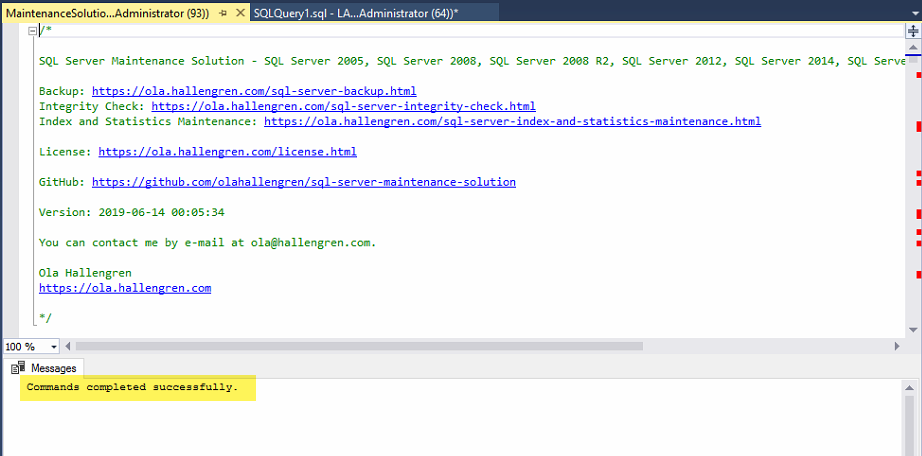Click the 'Version: 2019-06-14 00:05:34' line
Image resolution: width=922 pixels, height=456 pixels.
pos(132,212)
